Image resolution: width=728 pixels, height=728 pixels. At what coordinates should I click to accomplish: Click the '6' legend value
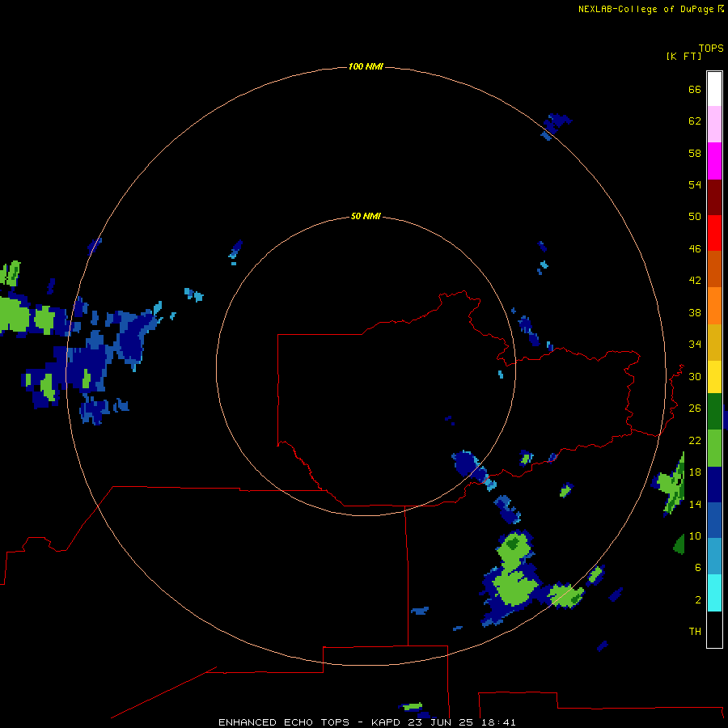[698, 567]
